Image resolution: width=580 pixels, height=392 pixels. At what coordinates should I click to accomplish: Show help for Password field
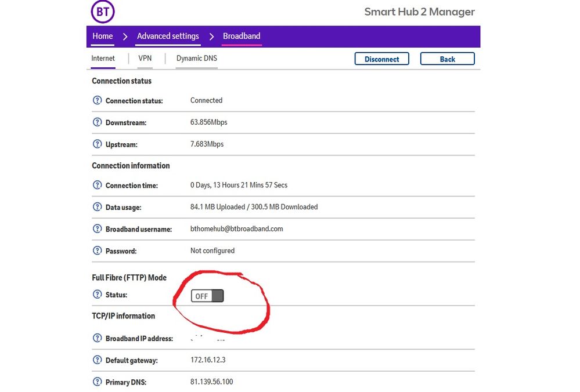(x=98, y=251)
